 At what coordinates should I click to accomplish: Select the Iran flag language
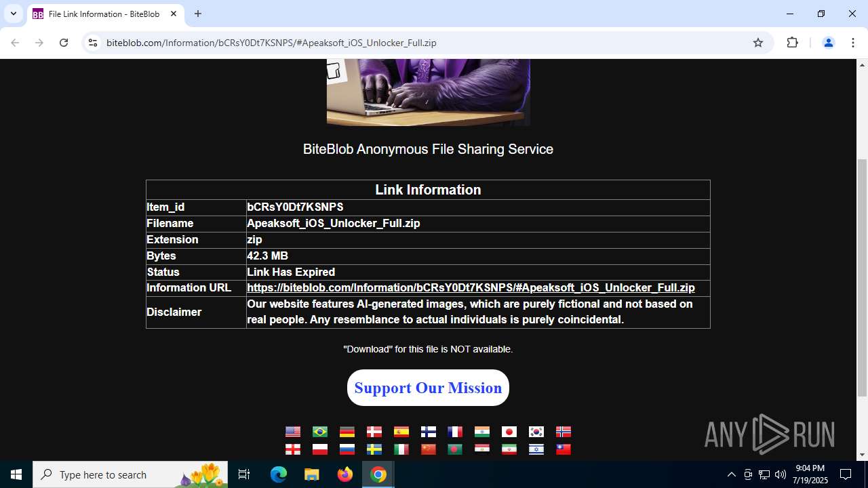pos(509,449)
